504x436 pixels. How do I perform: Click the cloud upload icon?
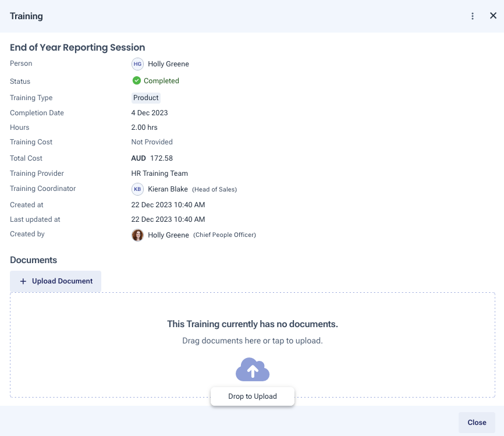[x=253, y=370]
